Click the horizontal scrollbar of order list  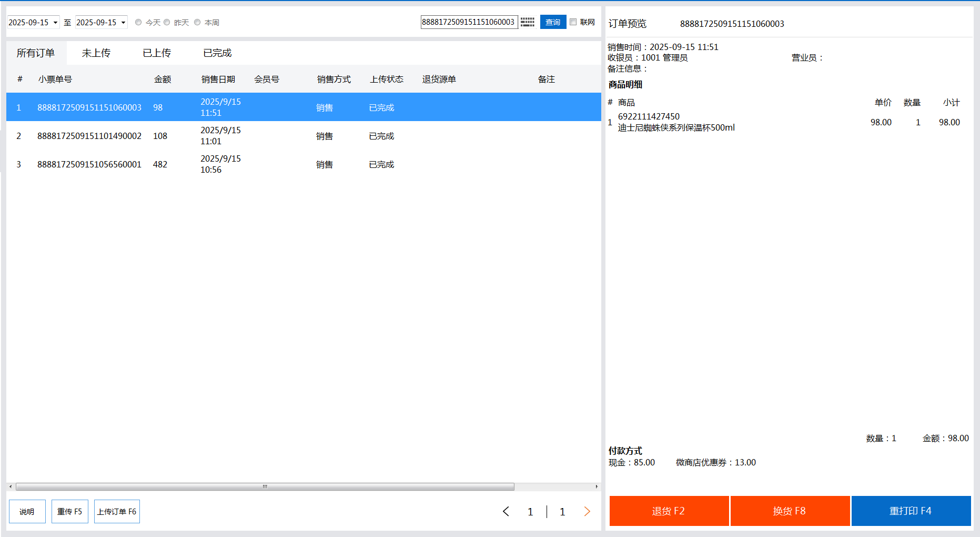[x=265, y=486]
